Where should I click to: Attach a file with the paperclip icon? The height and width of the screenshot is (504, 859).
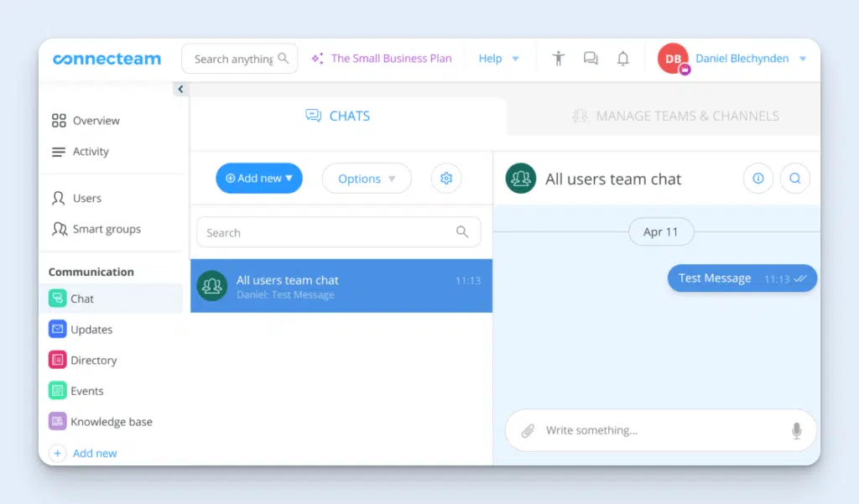point(528,431)
